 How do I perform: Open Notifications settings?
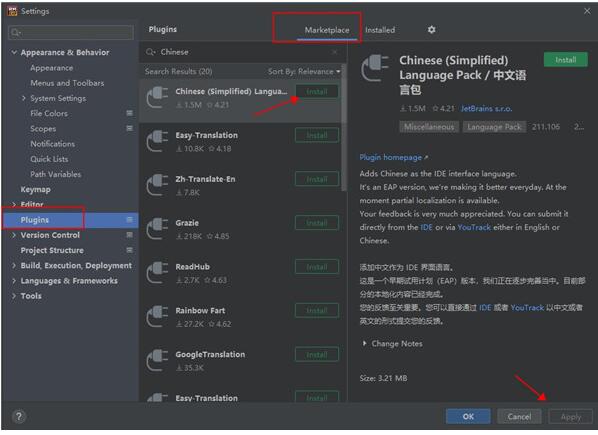click(x=53, y=144)
